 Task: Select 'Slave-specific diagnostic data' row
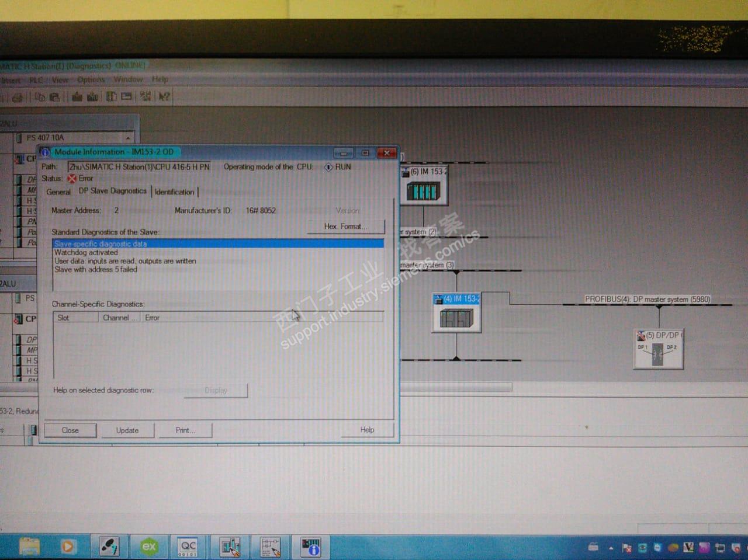[219, 244]
